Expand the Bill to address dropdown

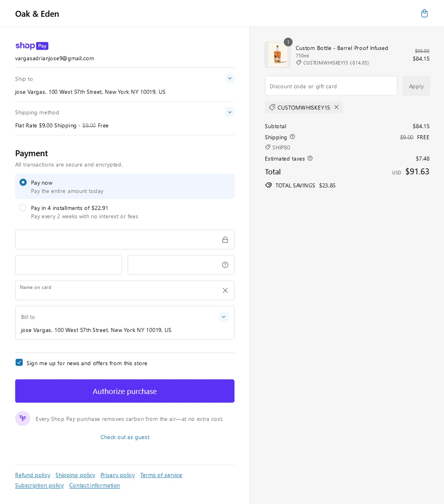[x=224, y=317]
